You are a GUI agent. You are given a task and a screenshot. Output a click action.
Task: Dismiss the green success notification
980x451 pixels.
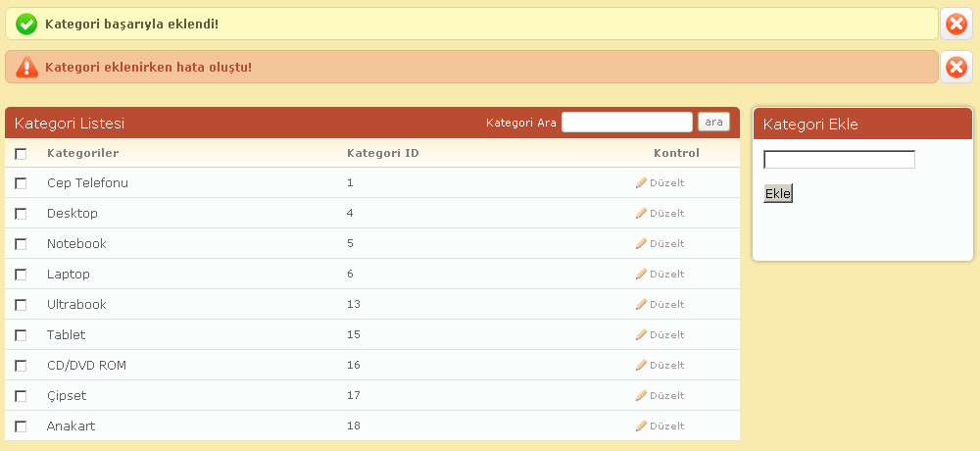click(x=955, y=24)
